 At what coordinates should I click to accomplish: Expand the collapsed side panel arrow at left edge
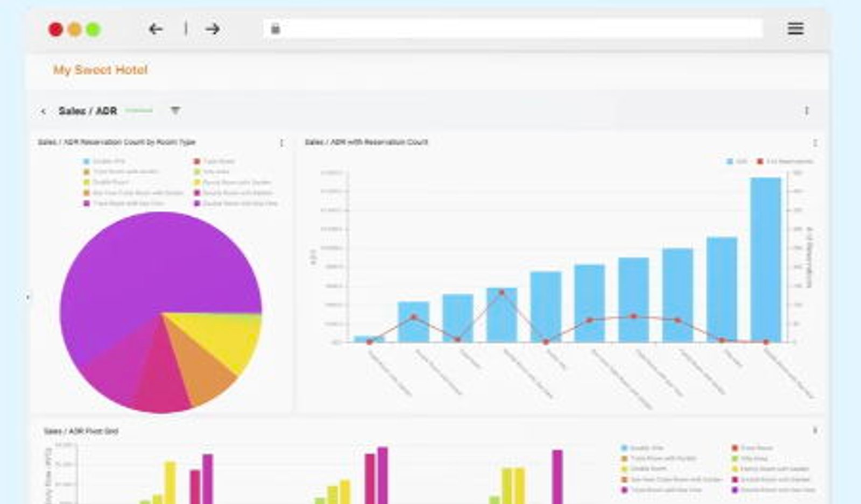point(27,297)
